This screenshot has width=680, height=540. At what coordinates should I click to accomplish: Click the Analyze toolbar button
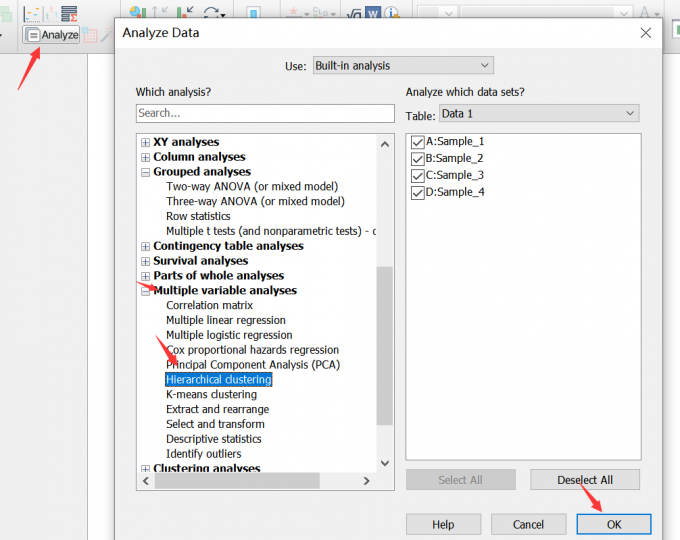click(x=52, y=35)
